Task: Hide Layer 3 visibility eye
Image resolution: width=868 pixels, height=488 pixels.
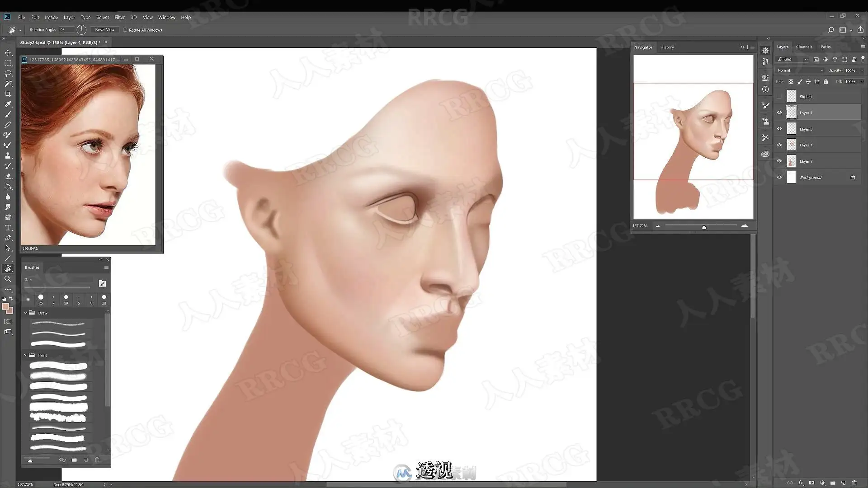Action: point(779,129)
